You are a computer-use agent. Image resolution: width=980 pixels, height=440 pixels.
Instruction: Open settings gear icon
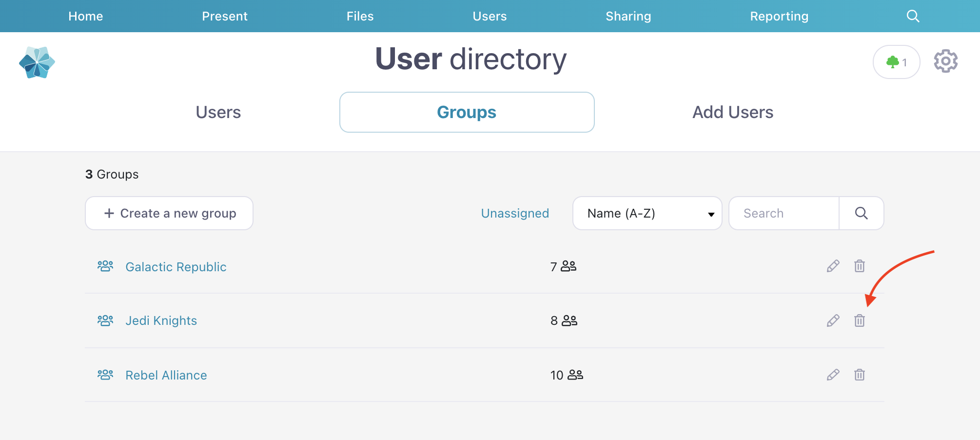pos(945,61)
